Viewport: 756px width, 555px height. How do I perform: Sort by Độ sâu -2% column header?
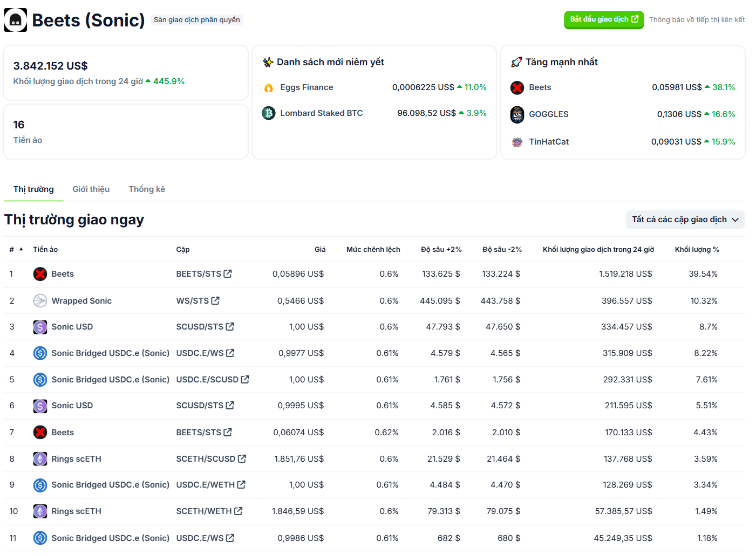[x=502, y=249]
